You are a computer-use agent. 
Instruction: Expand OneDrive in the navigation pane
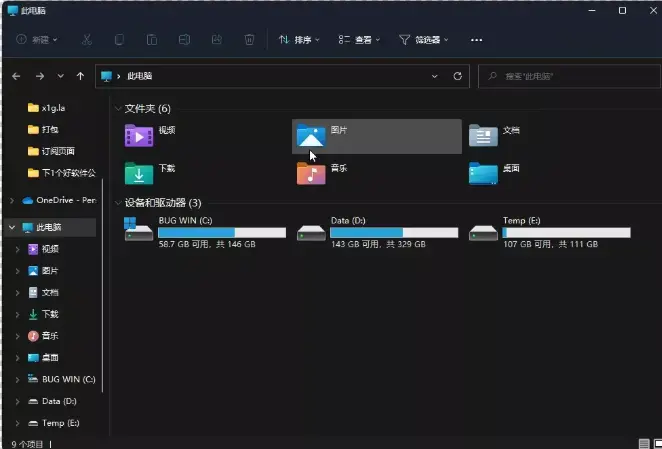pos(12,200)
